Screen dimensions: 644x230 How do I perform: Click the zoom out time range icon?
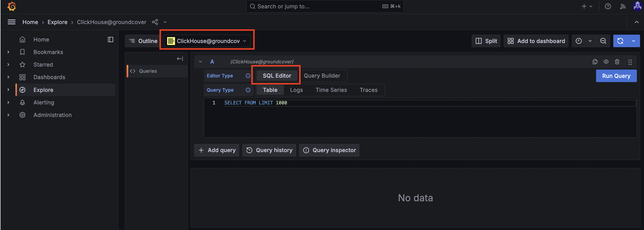pyautogui.click(x=603, y=41)
